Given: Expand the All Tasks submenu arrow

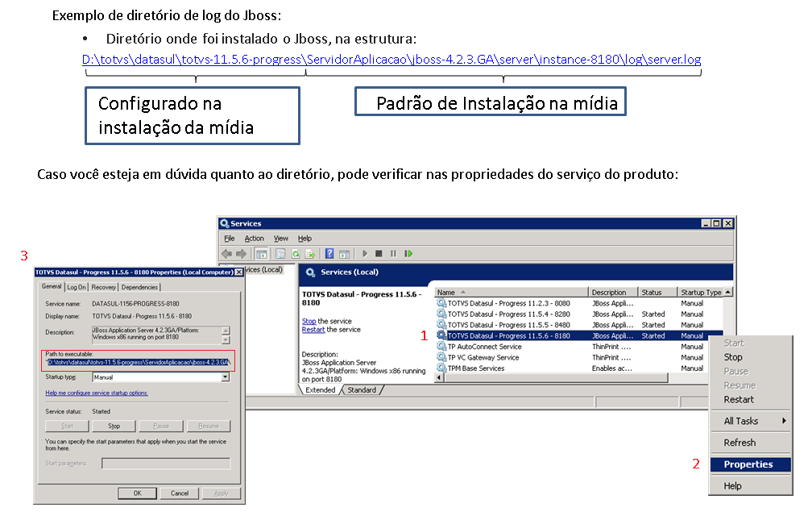Looking at the screenshot, I should [784, 421].
